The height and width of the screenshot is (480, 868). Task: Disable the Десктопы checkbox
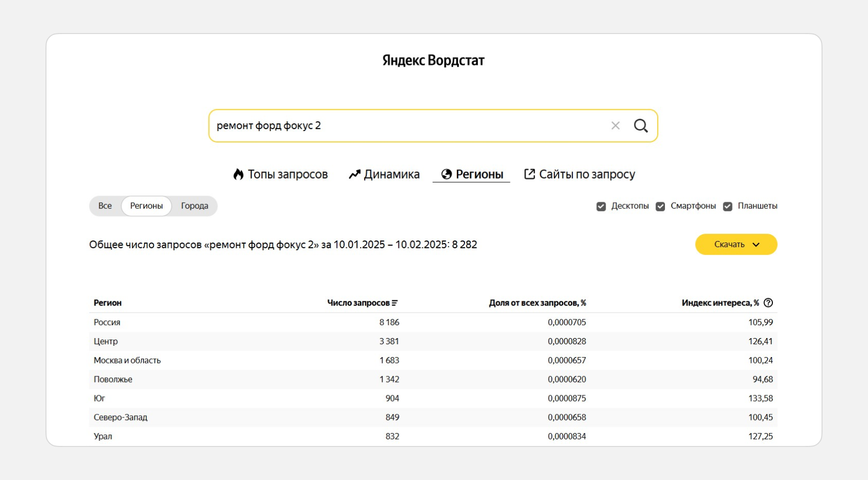(601, 206)
